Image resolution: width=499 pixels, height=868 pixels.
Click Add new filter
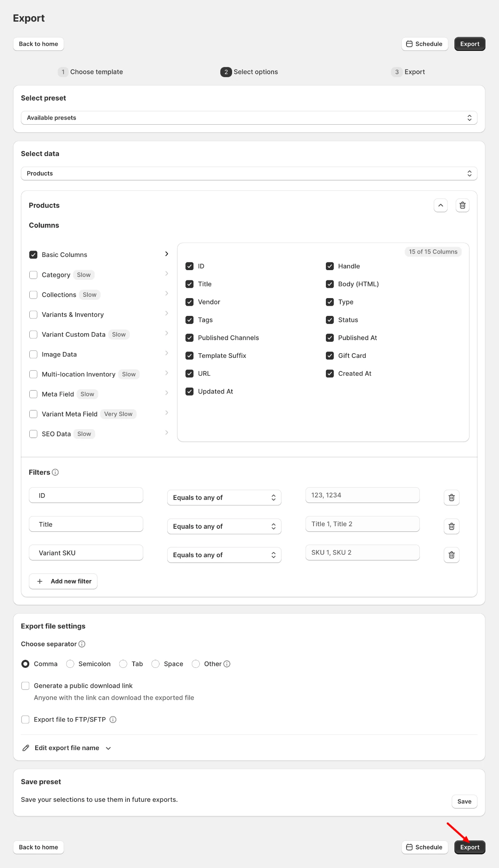(x=63, y=581)
